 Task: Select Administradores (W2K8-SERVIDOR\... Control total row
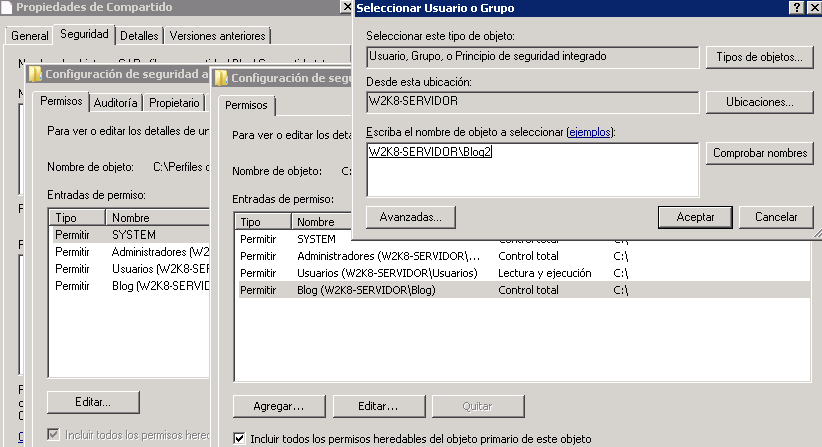[x=524, y=256]
